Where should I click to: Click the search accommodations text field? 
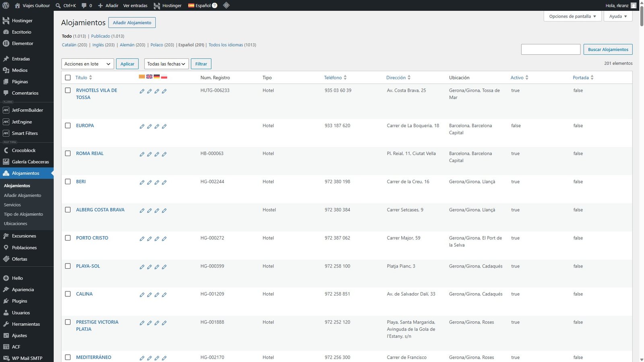coord(551,49)
